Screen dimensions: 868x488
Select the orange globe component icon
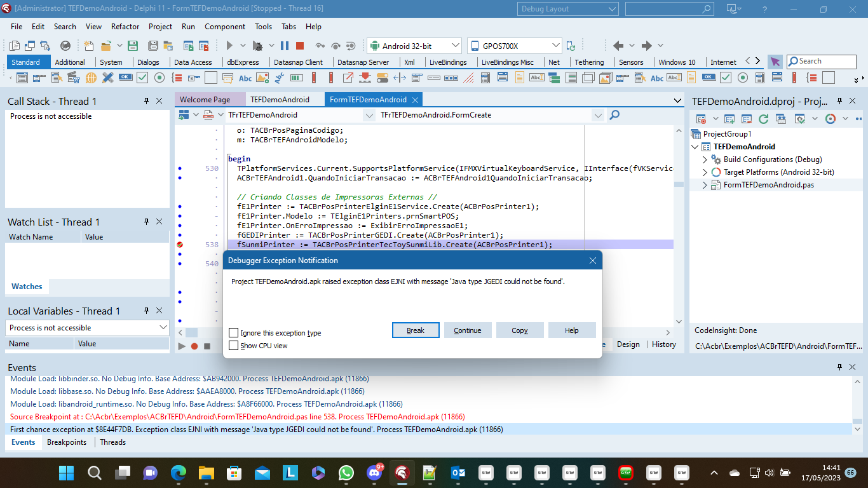pos(91,78)
